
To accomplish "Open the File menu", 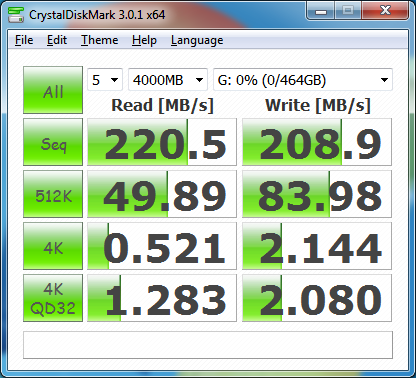I will click(x=24, y=40).
